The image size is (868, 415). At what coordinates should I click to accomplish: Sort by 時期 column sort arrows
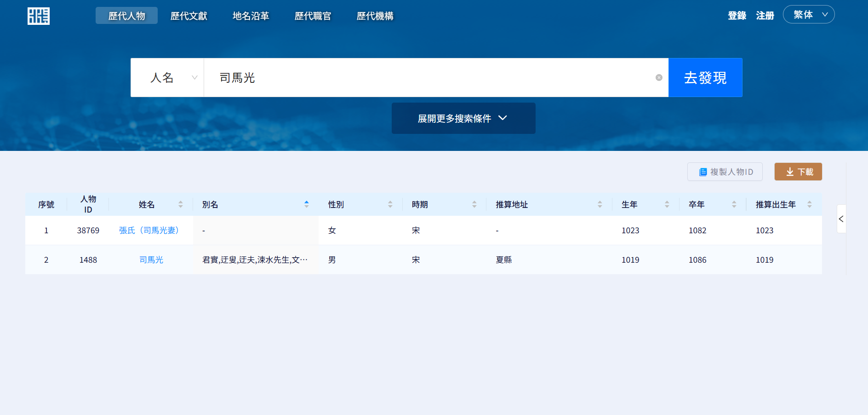coord(474,204)
